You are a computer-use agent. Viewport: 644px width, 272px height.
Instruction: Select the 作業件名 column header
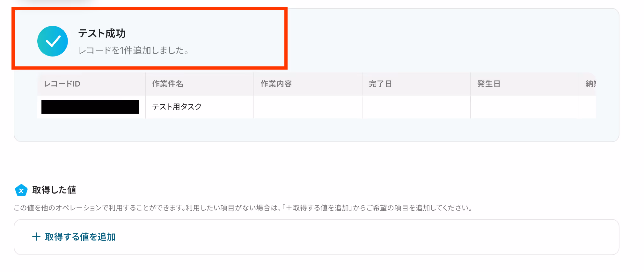pyautogui.click(x=200, y=84)
